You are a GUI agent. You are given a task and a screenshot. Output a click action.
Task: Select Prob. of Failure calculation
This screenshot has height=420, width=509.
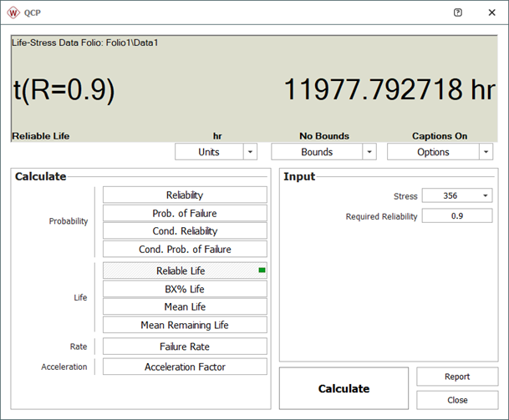[185, 213]
